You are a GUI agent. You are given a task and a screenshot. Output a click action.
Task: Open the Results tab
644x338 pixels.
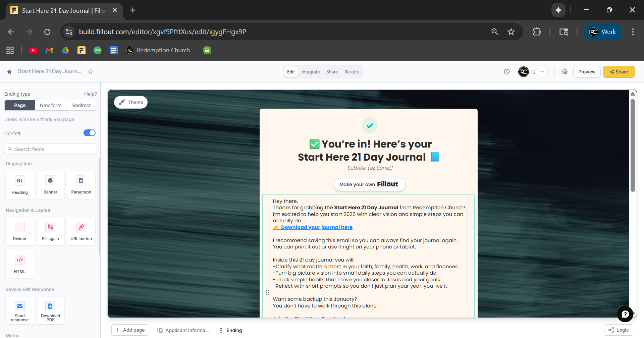tap(352, 72)
